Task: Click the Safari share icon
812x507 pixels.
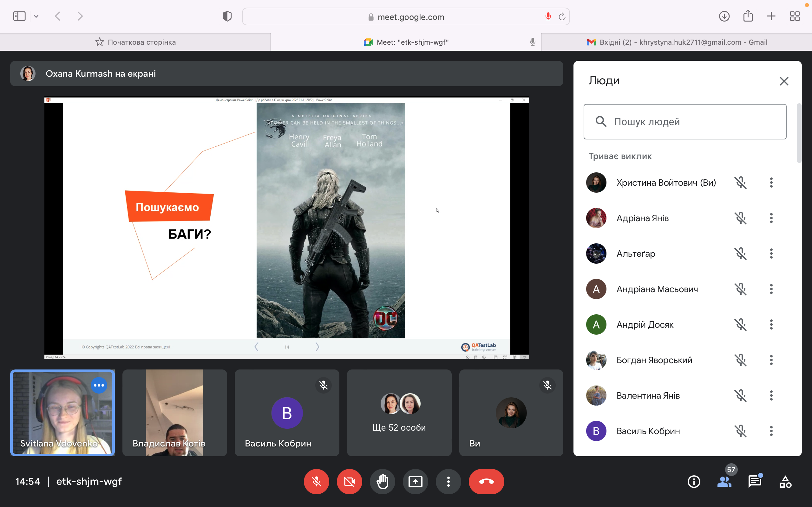Action: (x=748, y=16)
